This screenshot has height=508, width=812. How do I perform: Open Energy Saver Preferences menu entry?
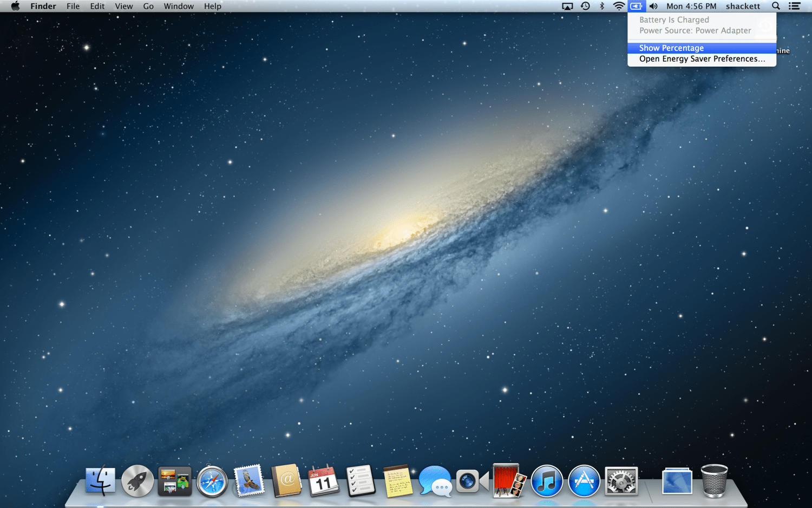pyautogui.click(x=702, y=59)
